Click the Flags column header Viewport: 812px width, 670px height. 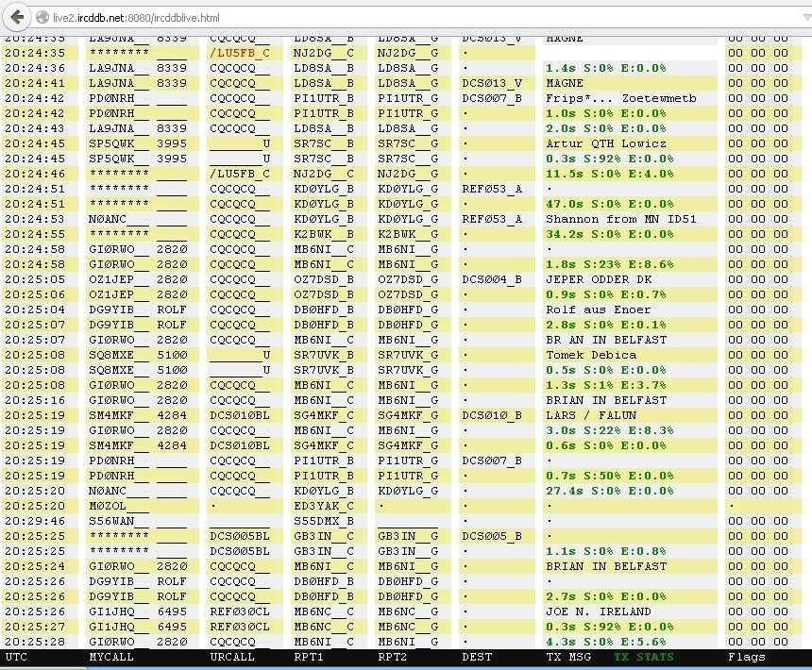click(x=747, y=657)
